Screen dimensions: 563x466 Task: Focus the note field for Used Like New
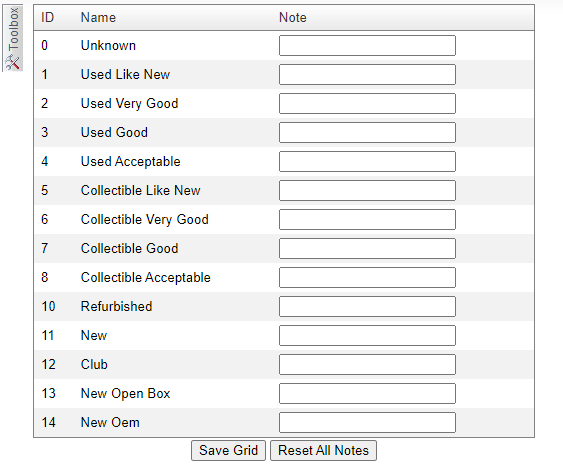tap(367, 75)
